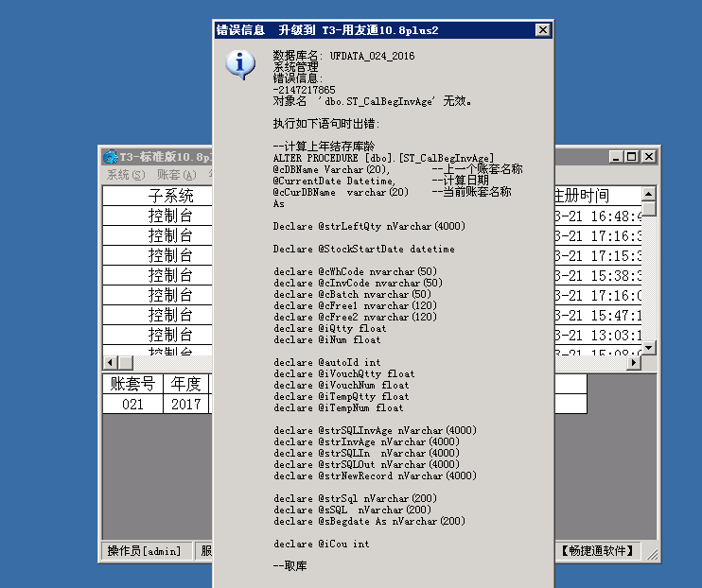Click the resize grip of T3 window
This screenshot has width=702, height=588.
pyautogui.click(x=652, y=554)
